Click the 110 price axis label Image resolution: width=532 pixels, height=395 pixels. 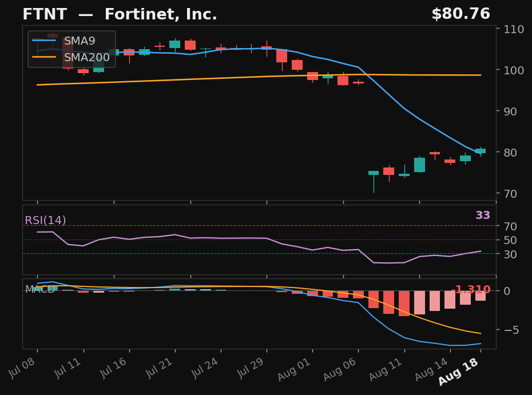pyautogui.click(x=514, y=29)
